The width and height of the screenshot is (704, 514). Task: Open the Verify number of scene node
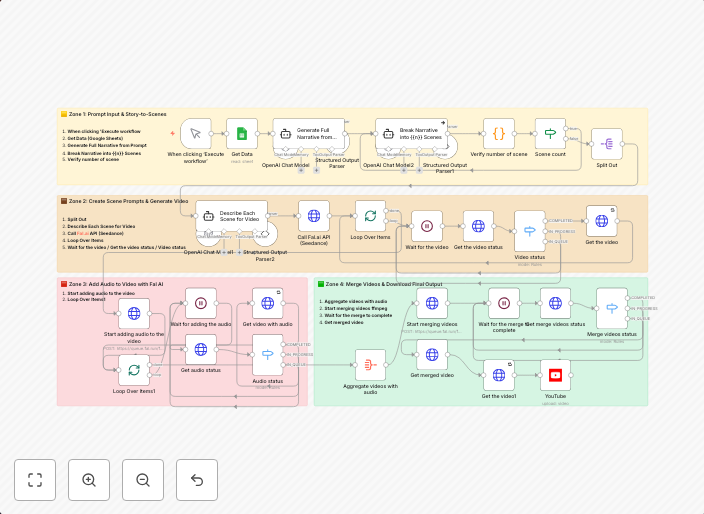point(499,134)
